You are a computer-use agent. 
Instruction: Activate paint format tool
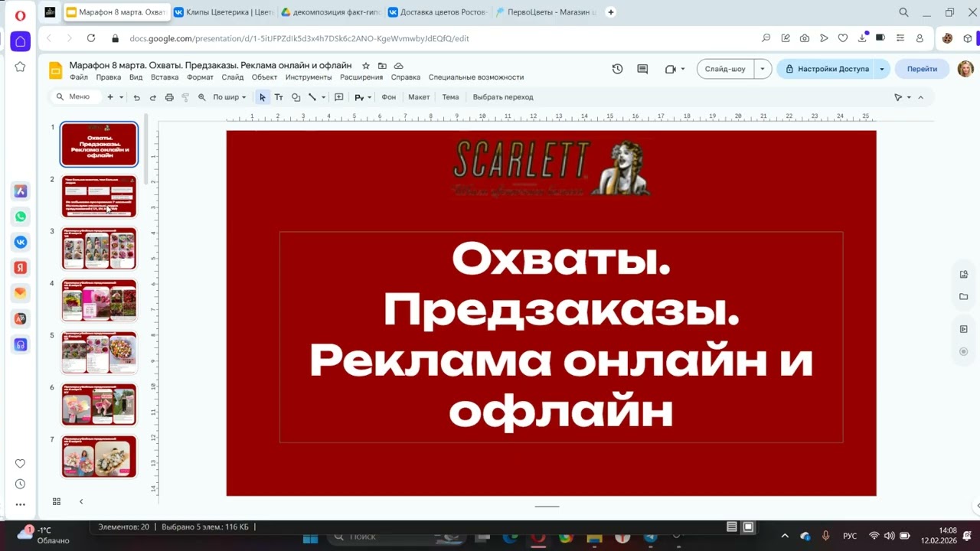point(185,97)
